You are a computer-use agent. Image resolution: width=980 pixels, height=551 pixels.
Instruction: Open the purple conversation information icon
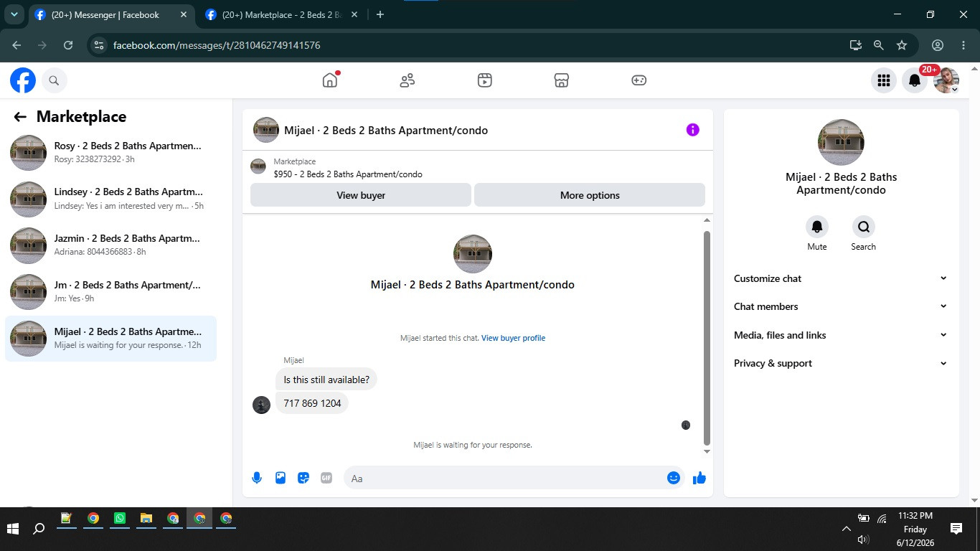tap(692, 130)
